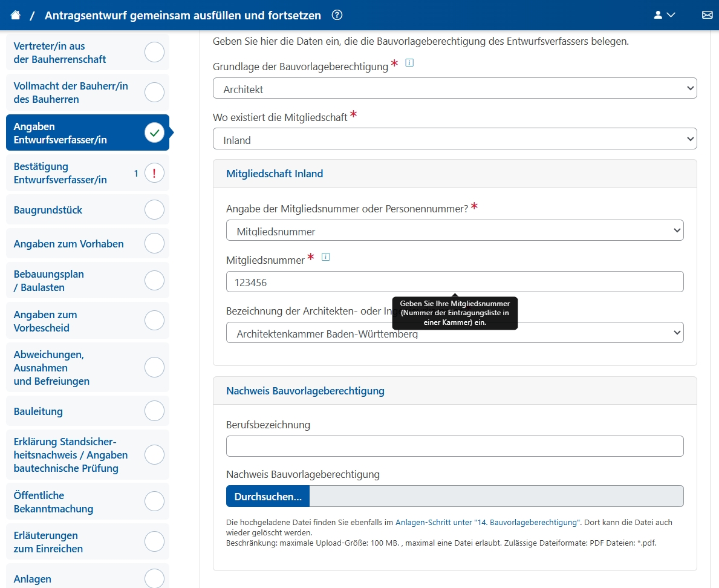
Task: Click status circle for Angaben zum Vorhaben
Action: pos(154,244)
